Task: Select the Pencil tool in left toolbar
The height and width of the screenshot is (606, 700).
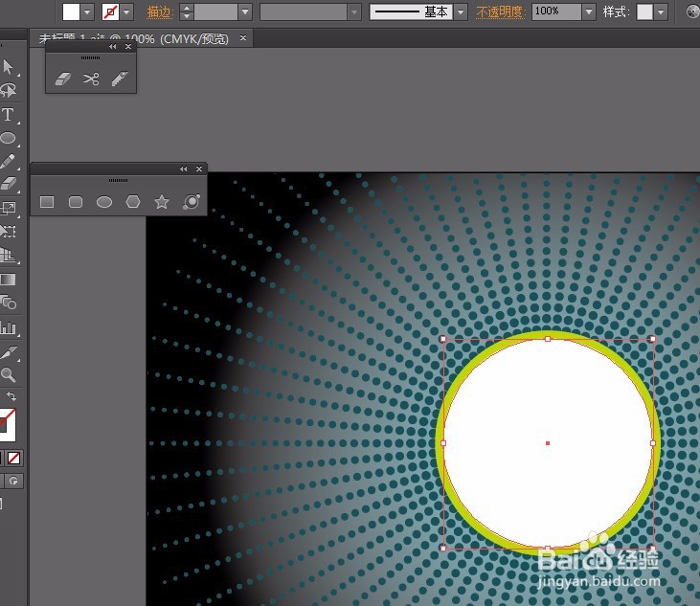Action: coord(8,161)
